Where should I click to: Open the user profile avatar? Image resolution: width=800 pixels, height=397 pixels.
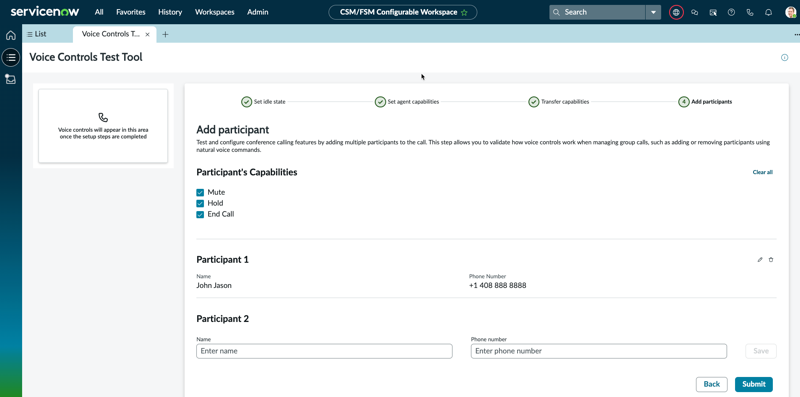coord(791,12)
